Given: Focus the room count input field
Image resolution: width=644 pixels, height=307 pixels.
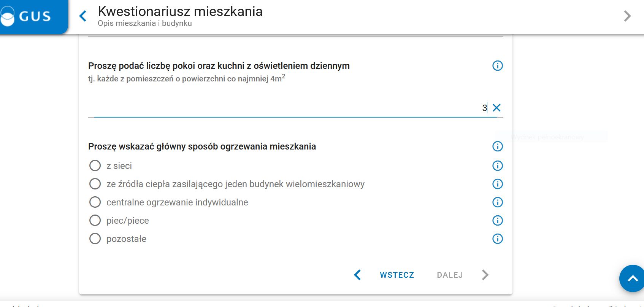Looking at the screenshot, I should (289, 108).
